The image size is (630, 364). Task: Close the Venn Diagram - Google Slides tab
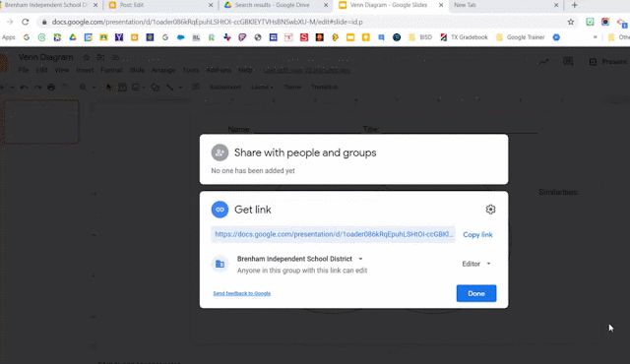click(441, 5)
